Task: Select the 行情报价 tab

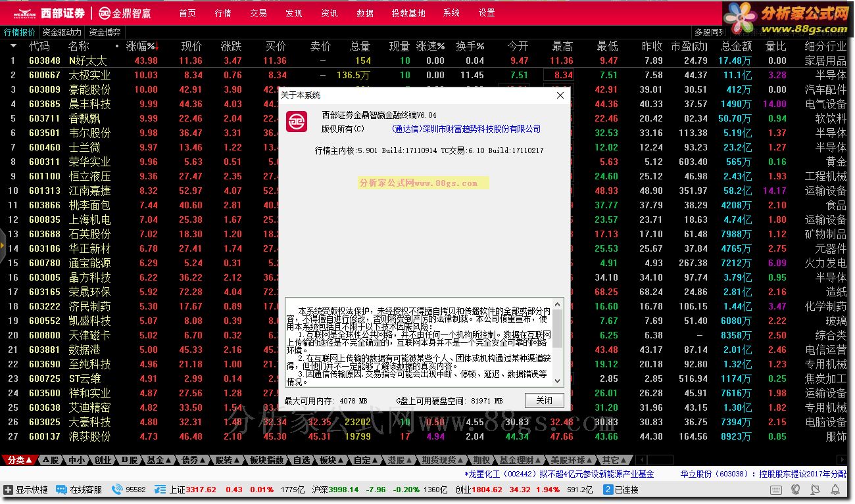Action: pos(20,32)
